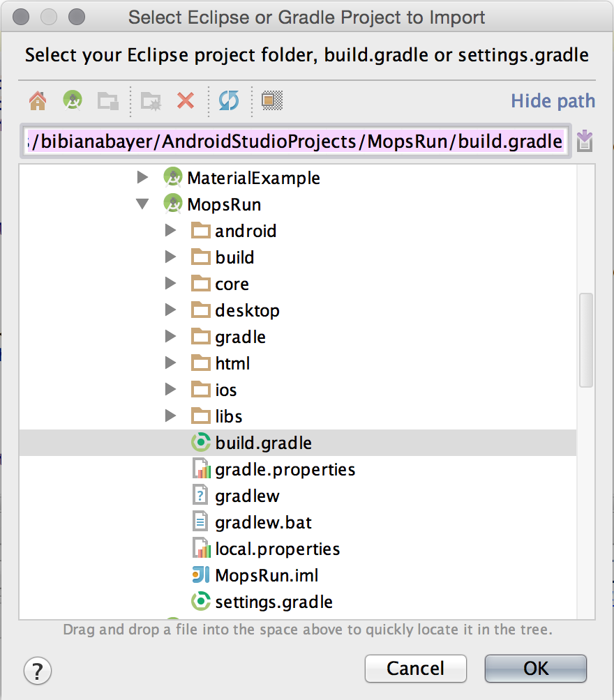Expand the libs folder

170,416
